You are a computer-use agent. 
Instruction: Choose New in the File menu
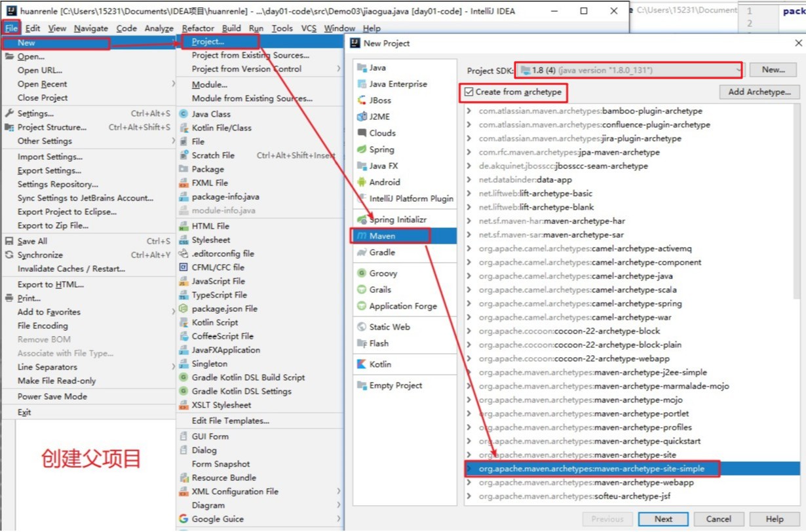[x=89, y=43]
